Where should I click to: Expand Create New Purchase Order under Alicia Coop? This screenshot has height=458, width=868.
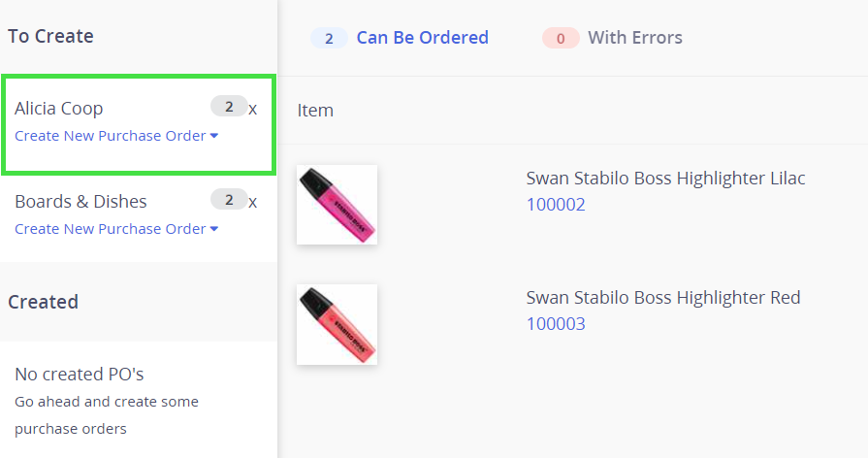[116, 136]
